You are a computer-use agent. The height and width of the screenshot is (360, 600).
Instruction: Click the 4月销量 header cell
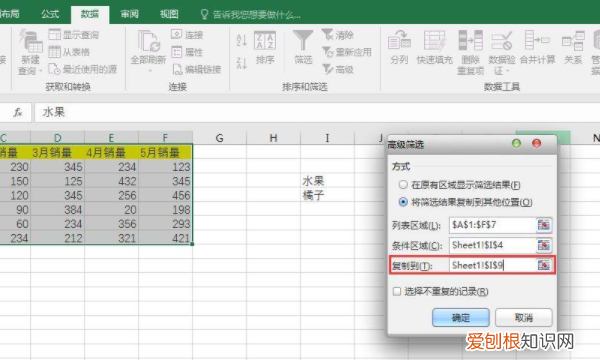pos(111,152)
